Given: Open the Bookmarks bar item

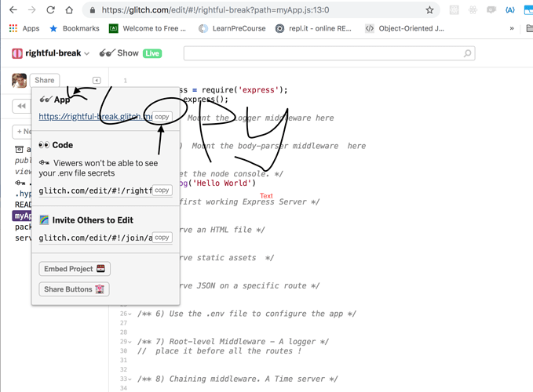Looking at the screenshot, I should click(75, 28).
